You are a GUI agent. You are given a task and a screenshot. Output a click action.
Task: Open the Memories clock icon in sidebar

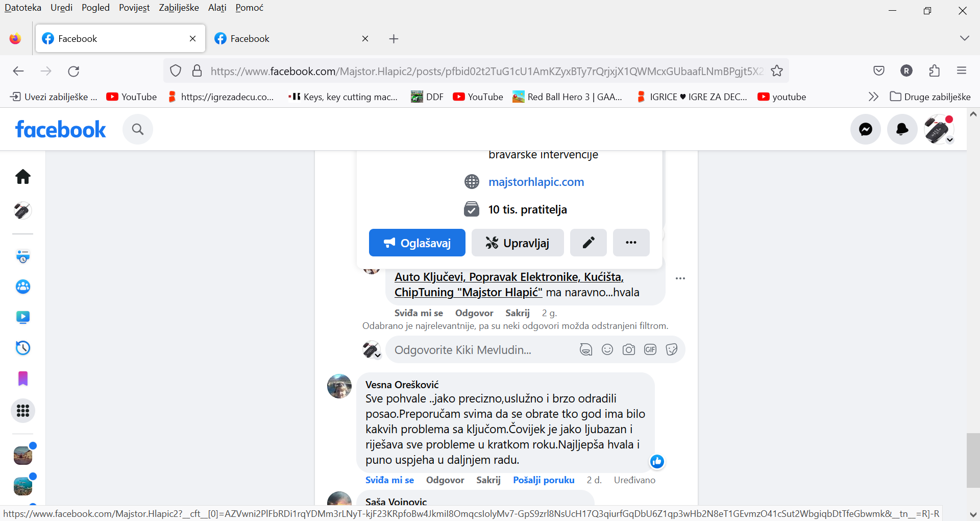coord(23,348)
